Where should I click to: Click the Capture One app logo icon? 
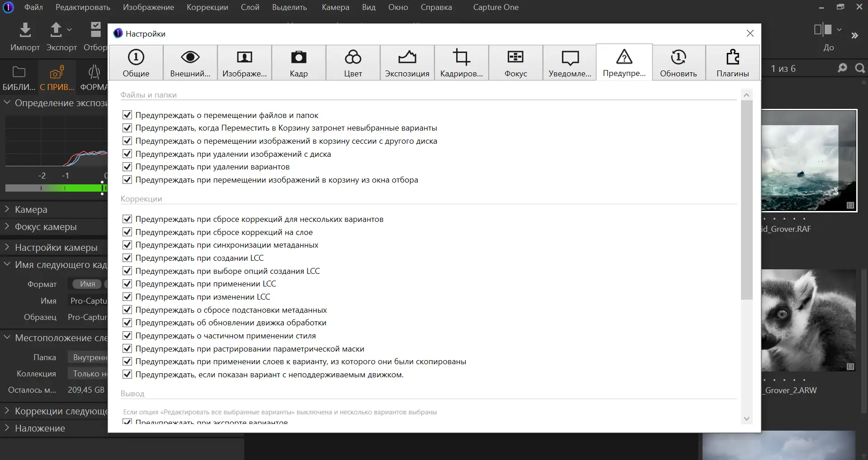pos(8,7)
